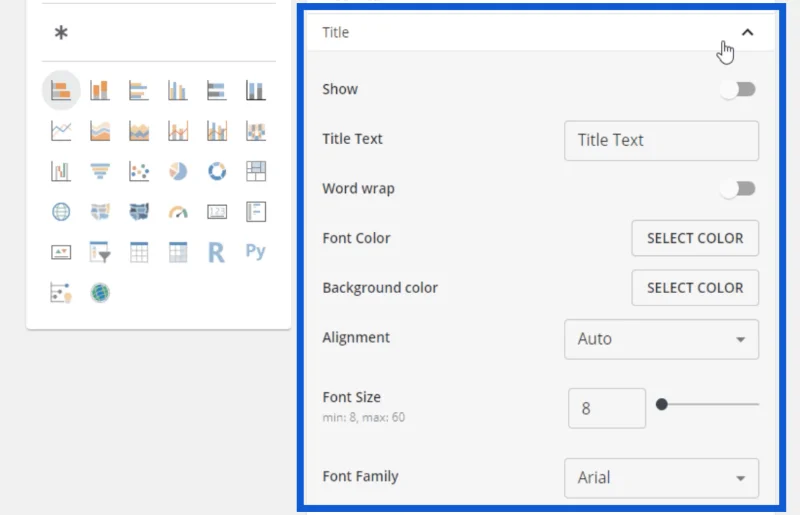Select the pie chart visual
The height and width of the screenshot is (515, 800).
click(178, 171)
